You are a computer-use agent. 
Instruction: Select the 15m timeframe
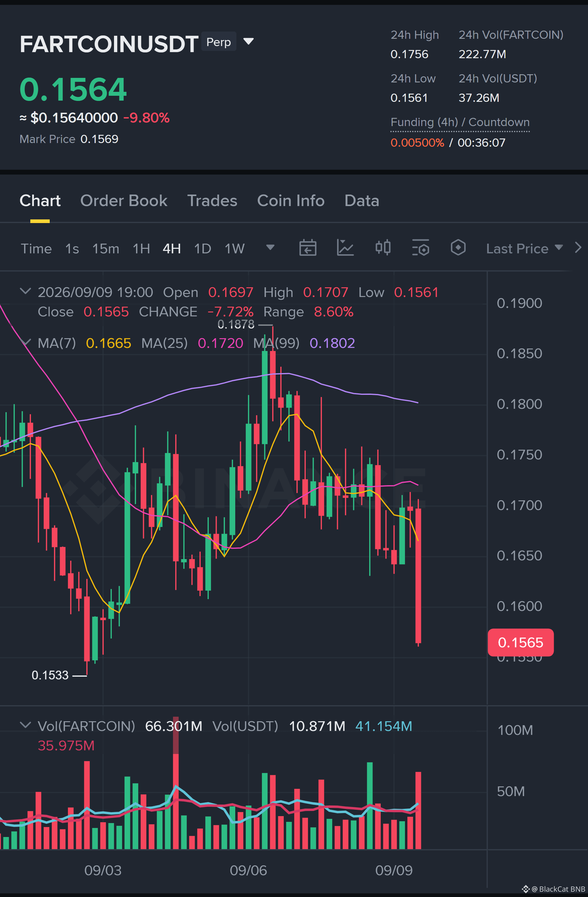tap(105, 249)
